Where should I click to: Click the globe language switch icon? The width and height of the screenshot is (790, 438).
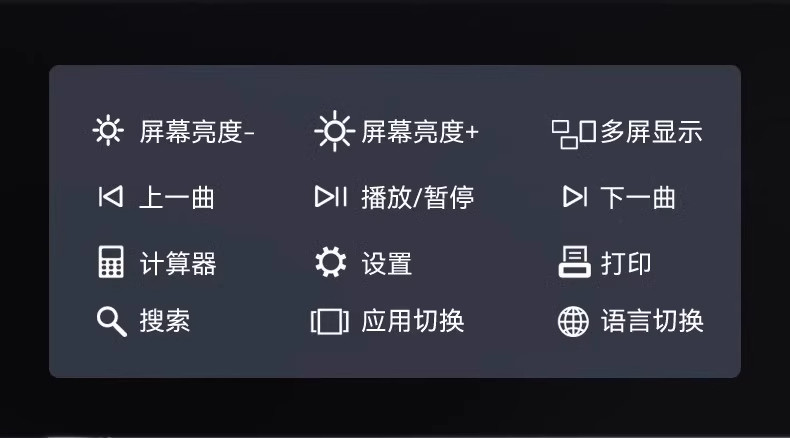(573, 322)
